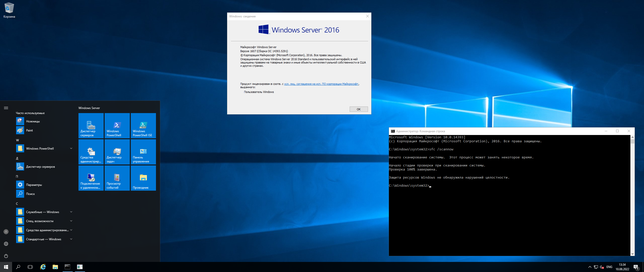
Task: Open the Action Center notifications icon
Action: [636, 267]
